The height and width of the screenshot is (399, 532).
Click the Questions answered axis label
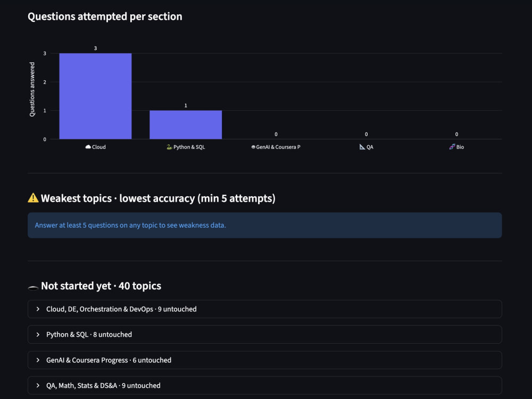(x=32, y=89)
